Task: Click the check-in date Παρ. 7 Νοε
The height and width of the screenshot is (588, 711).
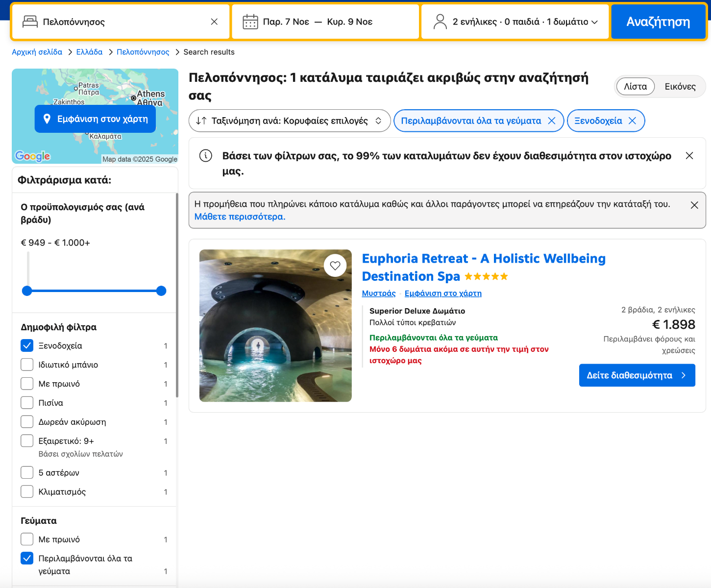Action: 286,22
